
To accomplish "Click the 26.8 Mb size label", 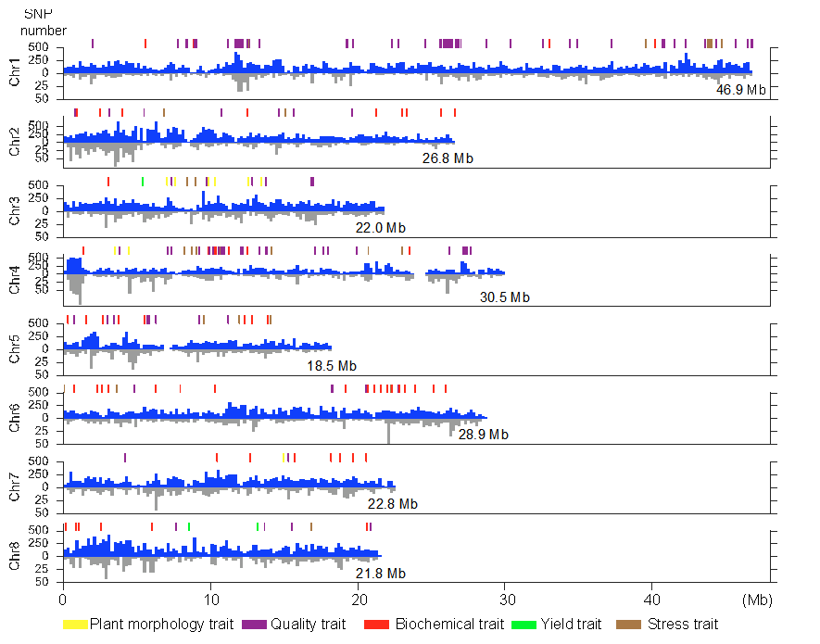I will tap(448, 158).
